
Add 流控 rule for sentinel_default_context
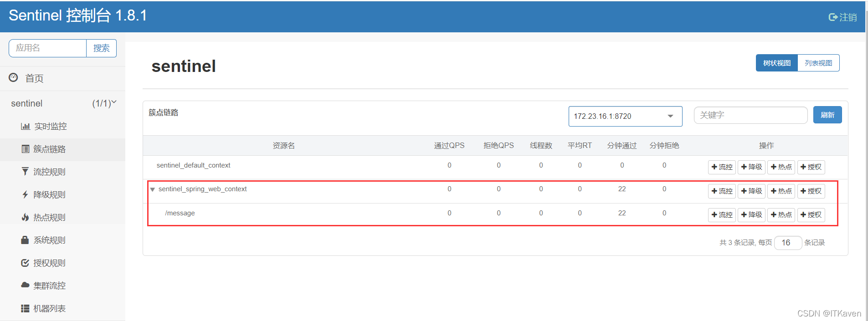722,167
